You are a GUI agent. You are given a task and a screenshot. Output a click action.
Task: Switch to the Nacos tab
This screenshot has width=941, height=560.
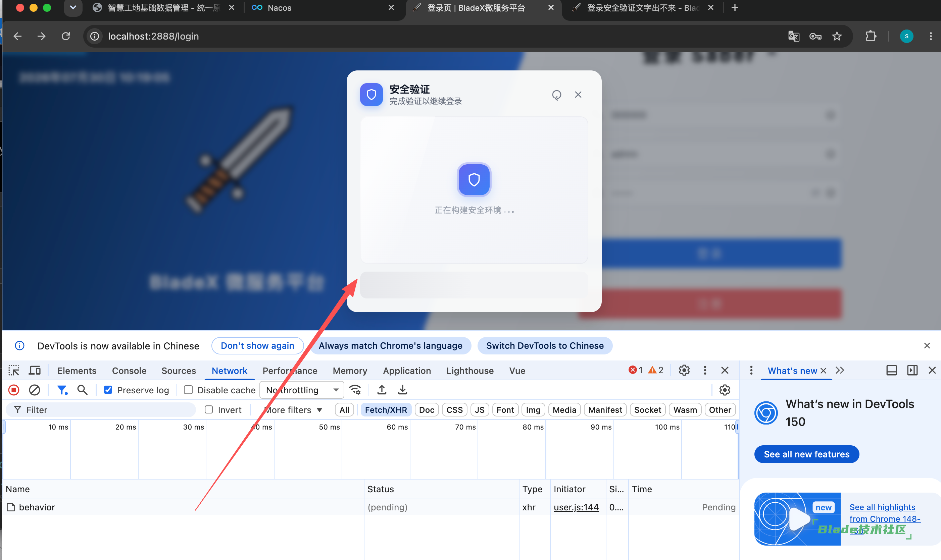[323, 8]
